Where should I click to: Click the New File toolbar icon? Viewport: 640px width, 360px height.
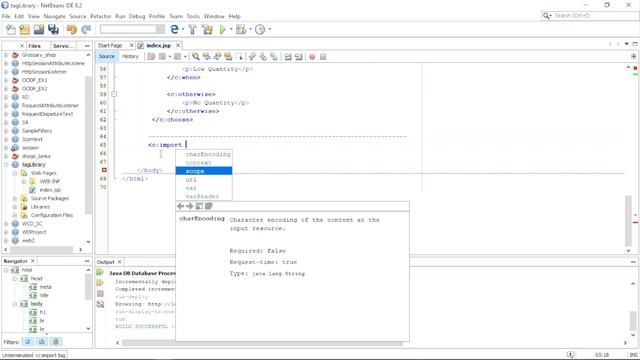click(11, 29)
